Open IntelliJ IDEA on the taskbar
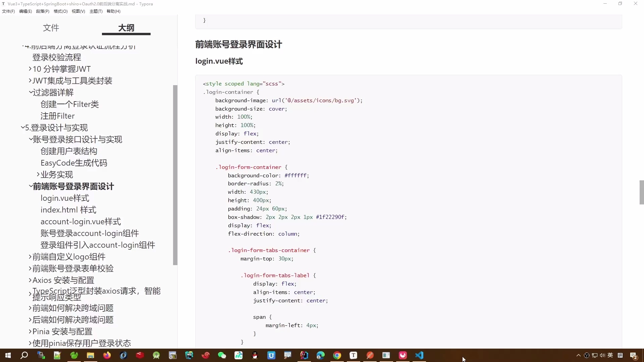Viewport: 644px width, 362px height. [304, 355]
